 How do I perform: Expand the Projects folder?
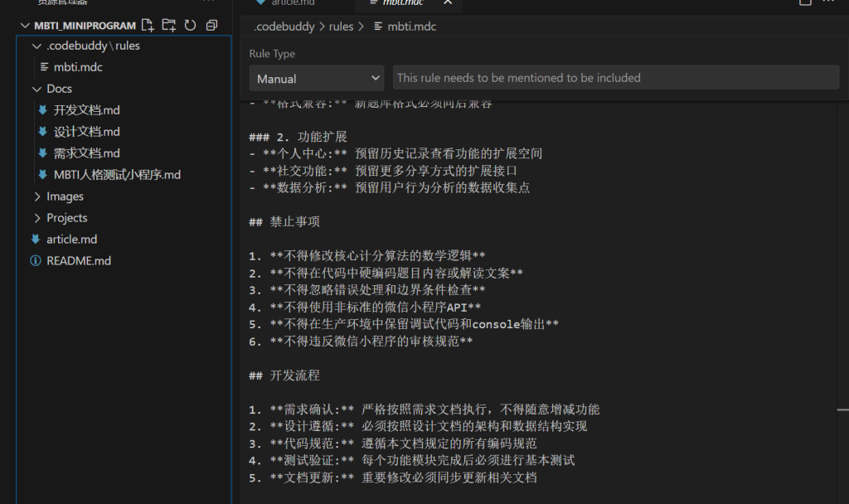(66, 218)
